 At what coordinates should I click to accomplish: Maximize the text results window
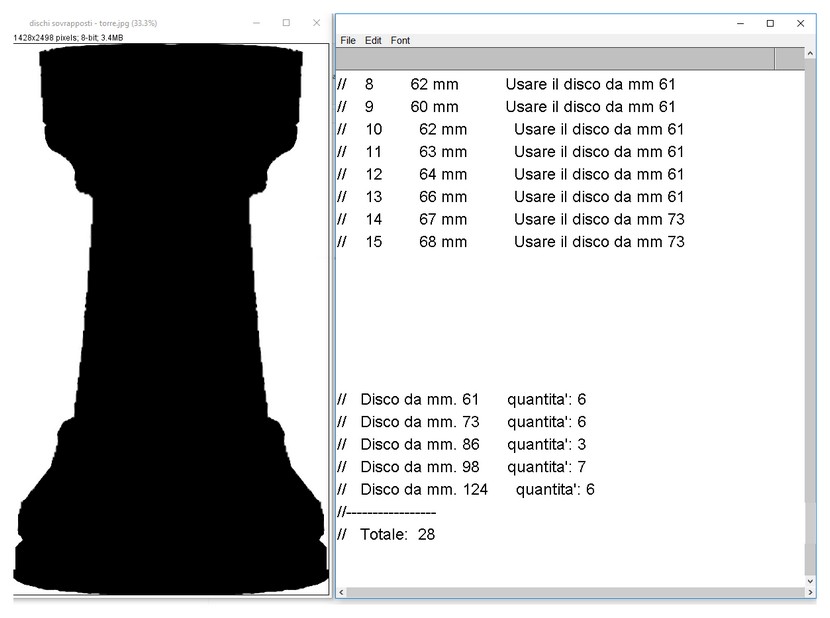[770, 23]
